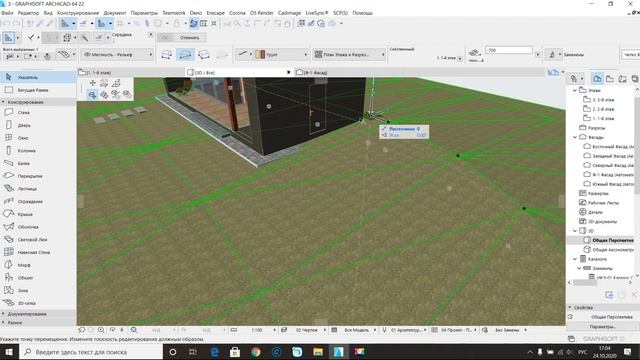Select Рабочие Листы in Navigator
Viewport: 640px width, 360px height.
coord(599,203)
